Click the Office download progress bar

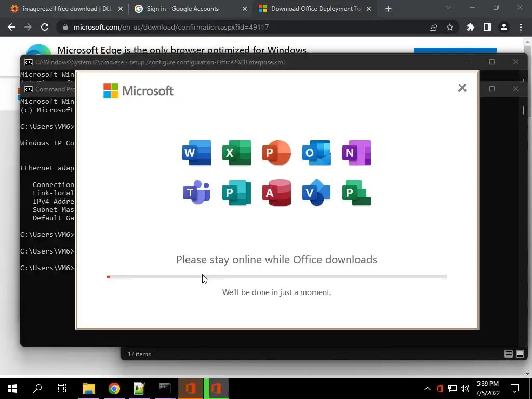(276, 277)
